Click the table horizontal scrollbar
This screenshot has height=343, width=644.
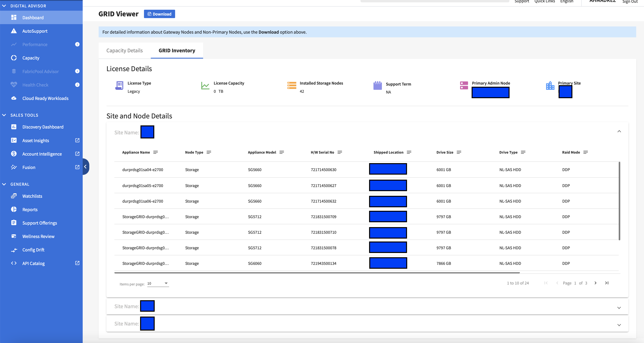[x=317, y=273]
